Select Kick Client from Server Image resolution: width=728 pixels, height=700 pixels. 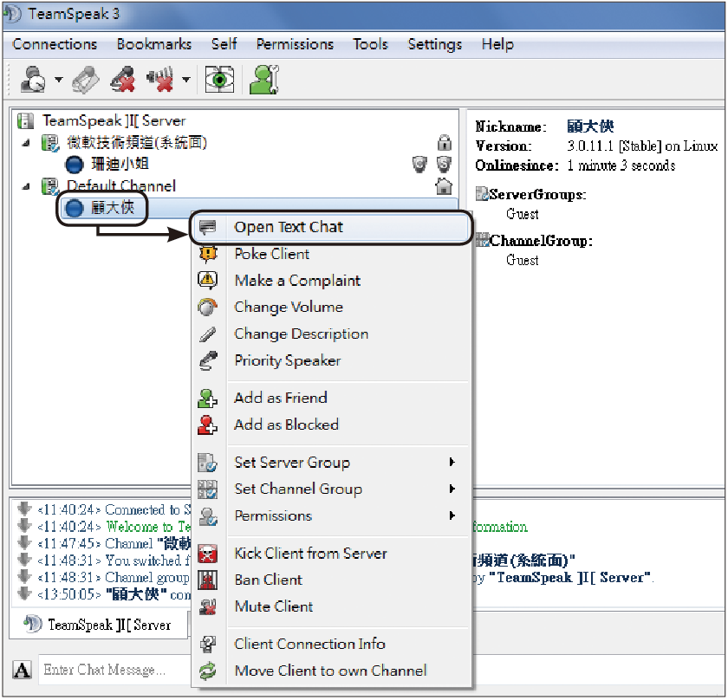click(x=331, y=554)
